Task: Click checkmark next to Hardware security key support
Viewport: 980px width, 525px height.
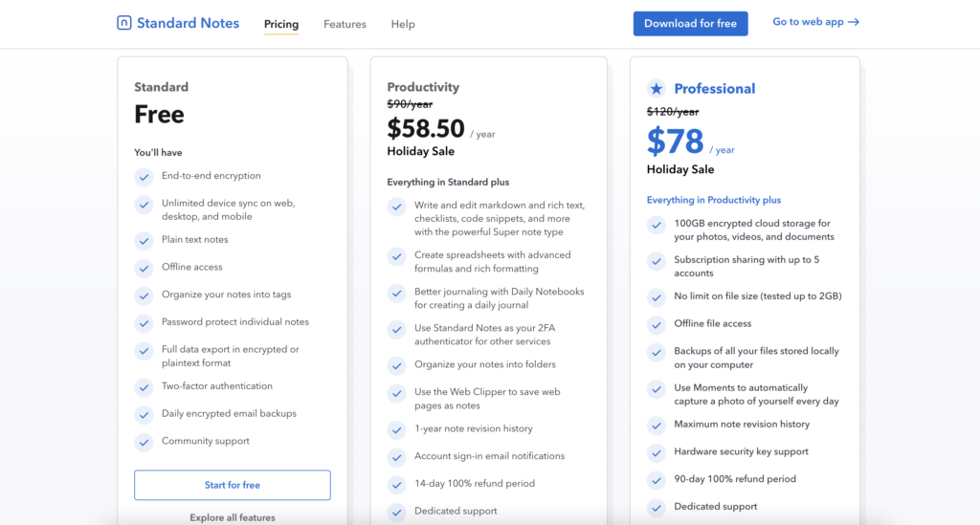Action: [657, 452]
